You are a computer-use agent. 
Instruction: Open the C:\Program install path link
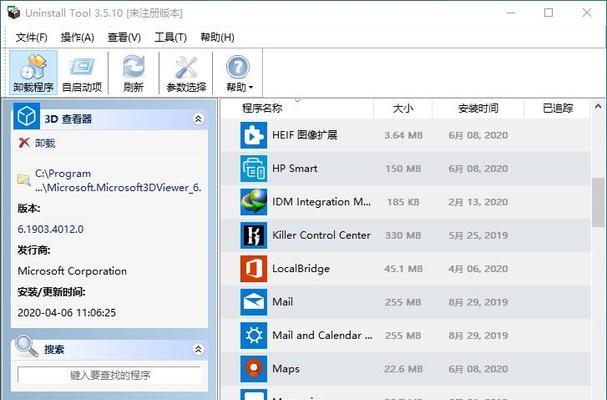(x=118, y=180)
